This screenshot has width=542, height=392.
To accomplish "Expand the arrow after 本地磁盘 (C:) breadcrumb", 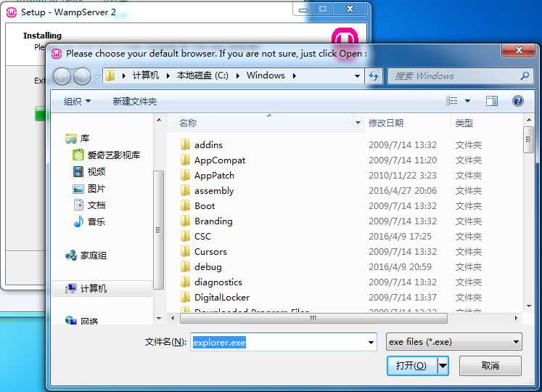I will click(238, 75).
